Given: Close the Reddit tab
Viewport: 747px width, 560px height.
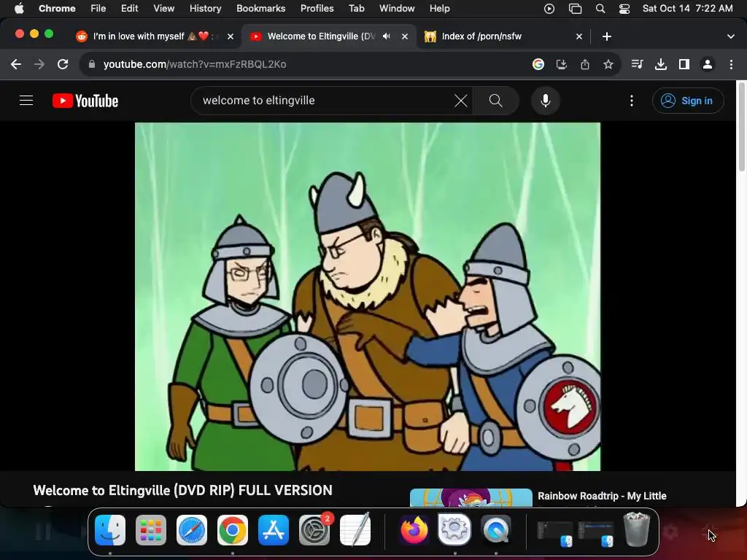Looking at the screenshot, I should [231, 36].
